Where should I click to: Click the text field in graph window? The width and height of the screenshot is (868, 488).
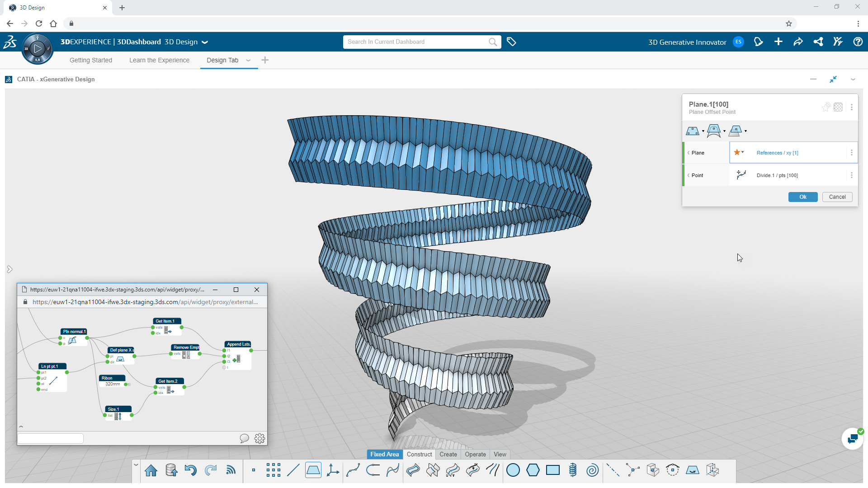coord(51,438)
